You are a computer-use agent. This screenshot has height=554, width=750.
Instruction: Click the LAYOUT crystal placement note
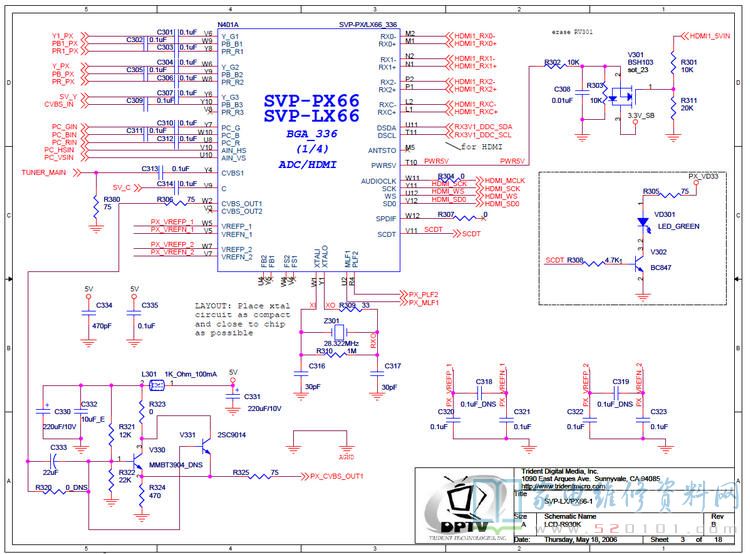coord(243,319)
